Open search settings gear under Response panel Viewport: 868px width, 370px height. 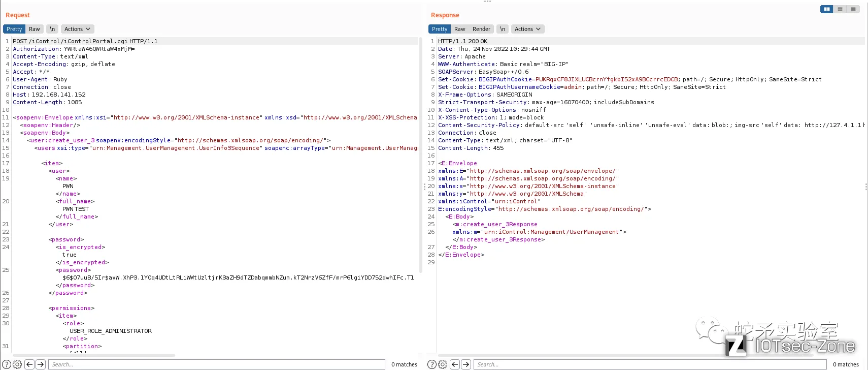443,364
